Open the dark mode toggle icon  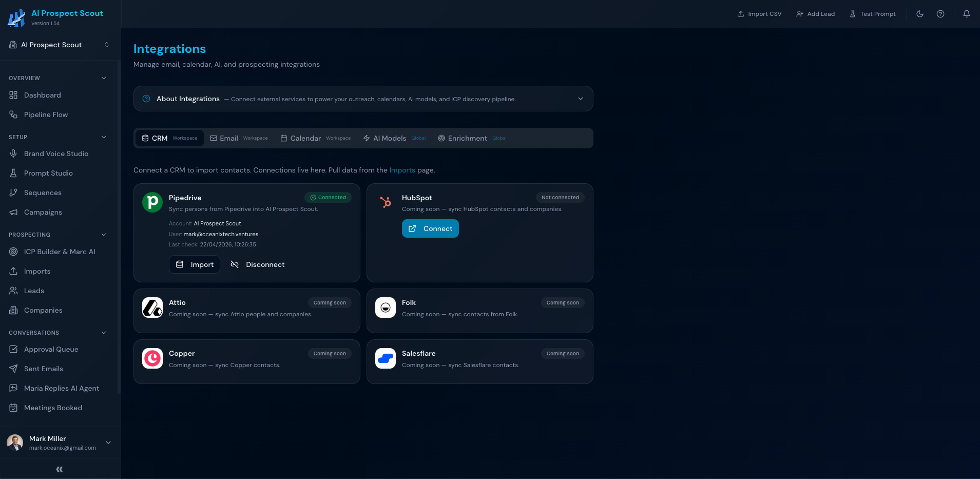[919, 14]
